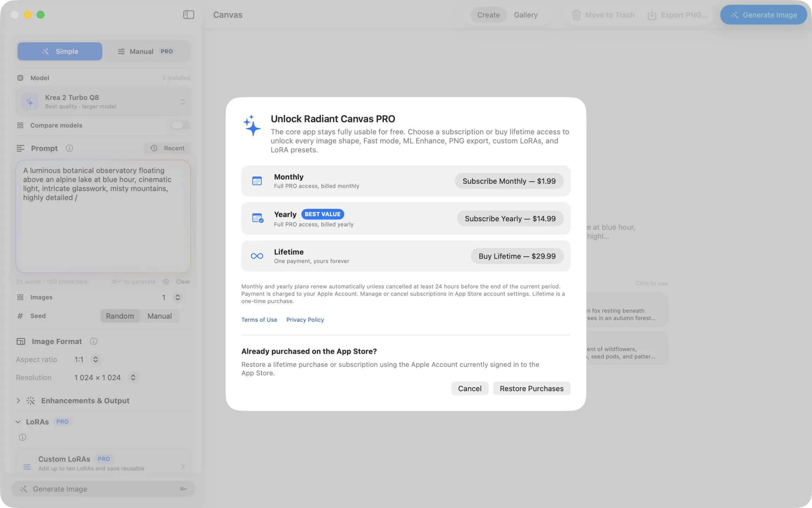The image size is (812, 508).
Task: Select Random seed option
Action: tap(120, 316)
